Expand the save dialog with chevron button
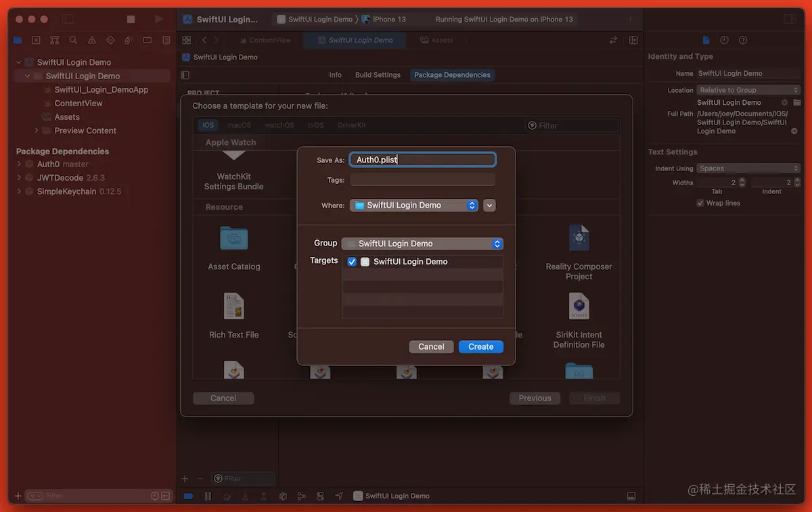 [x=490, y=206]
